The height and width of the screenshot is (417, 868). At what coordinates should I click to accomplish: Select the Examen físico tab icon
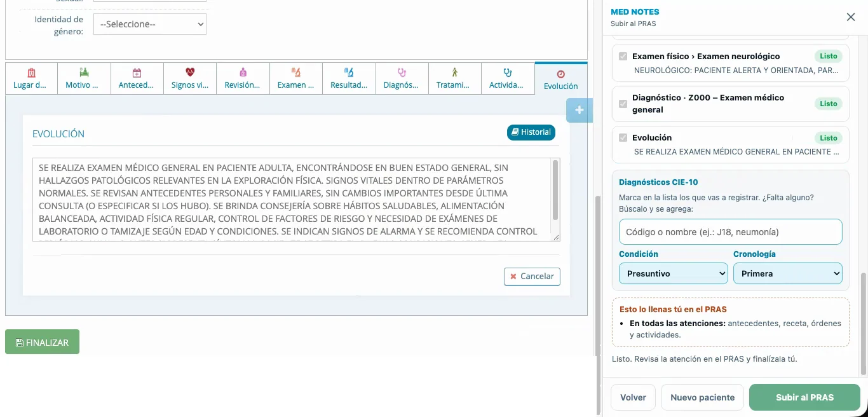295,72
